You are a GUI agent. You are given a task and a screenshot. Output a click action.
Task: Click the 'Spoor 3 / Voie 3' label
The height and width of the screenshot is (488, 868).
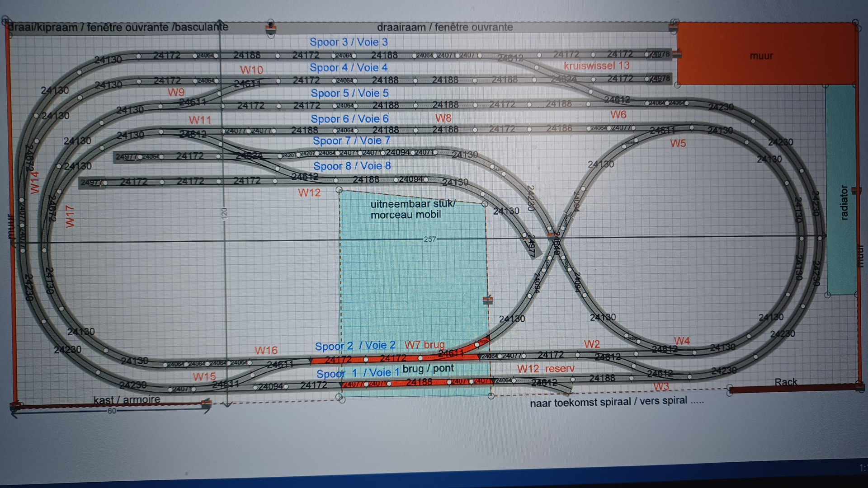tap(348, 42)
